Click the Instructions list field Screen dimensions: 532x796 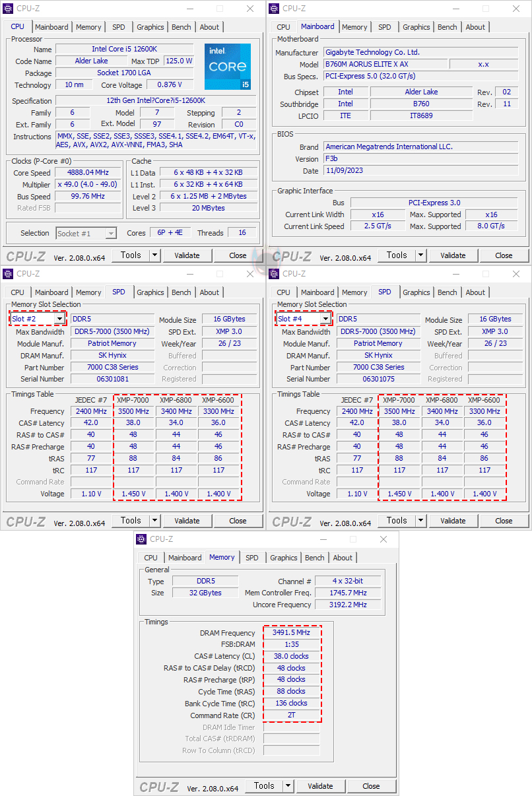click(x=156, y=141)
